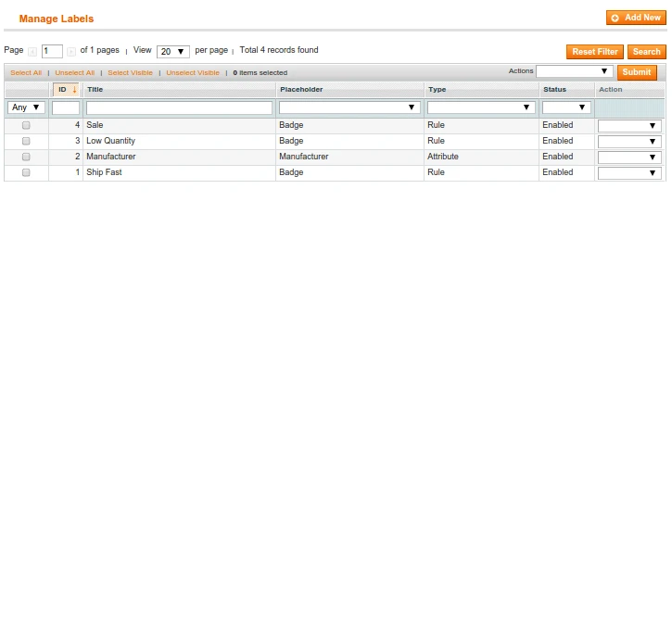Sort the grid by ID column header
This screenshot has width=672, height=630.
click(63, 90)
